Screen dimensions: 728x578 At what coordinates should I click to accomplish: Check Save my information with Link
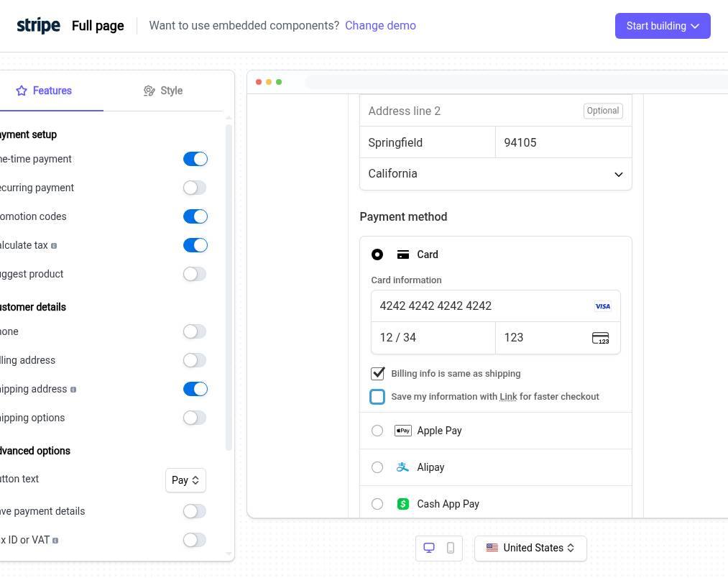point(377,397)
